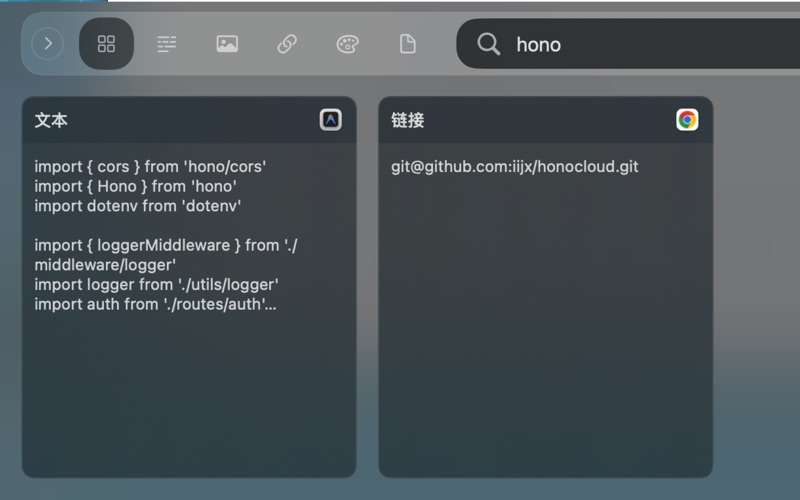Screen dimensions: 800x500
Task: Filter clipboard by links
Action: 287,44
